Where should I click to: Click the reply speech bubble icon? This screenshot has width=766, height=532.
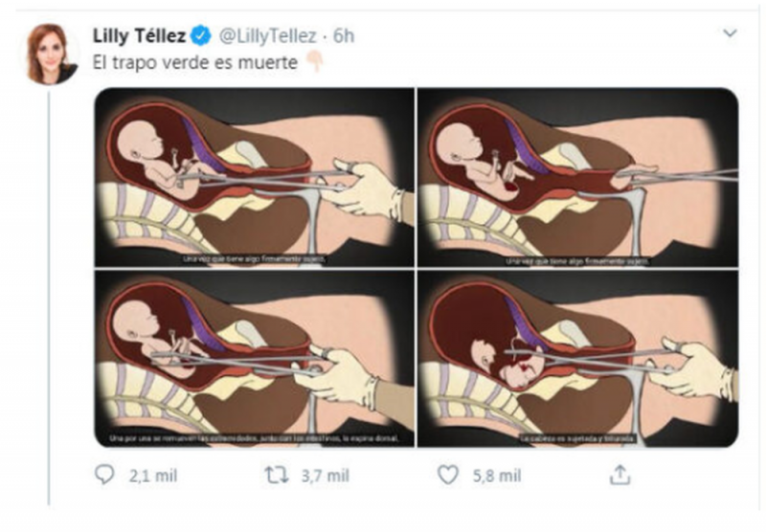(x=104, y=475)
